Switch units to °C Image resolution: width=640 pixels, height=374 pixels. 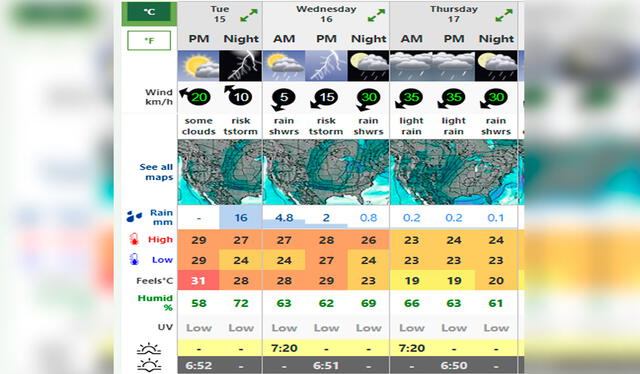[x=149, y=13]
